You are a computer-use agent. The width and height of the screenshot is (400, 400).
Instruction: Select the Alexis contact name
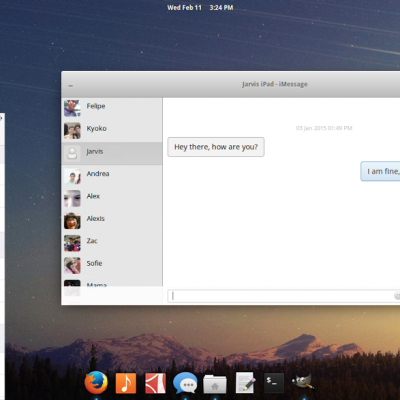click(96, 218)
